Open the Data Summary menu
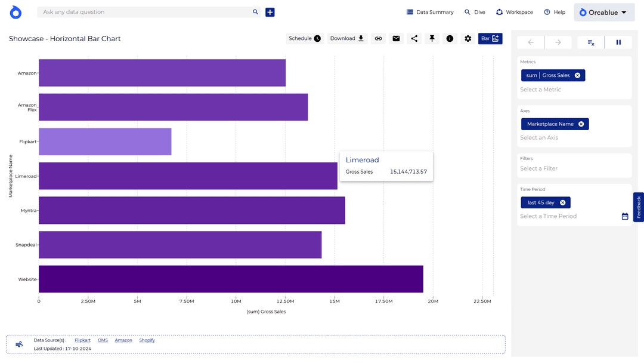Viewport: 644px width, 363px height. (430, 12)
